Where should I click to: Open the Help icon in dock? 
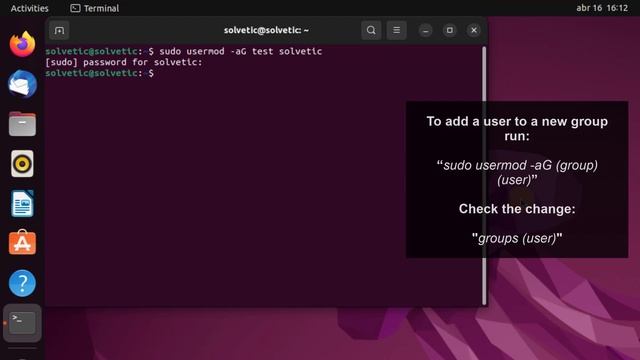22,283
